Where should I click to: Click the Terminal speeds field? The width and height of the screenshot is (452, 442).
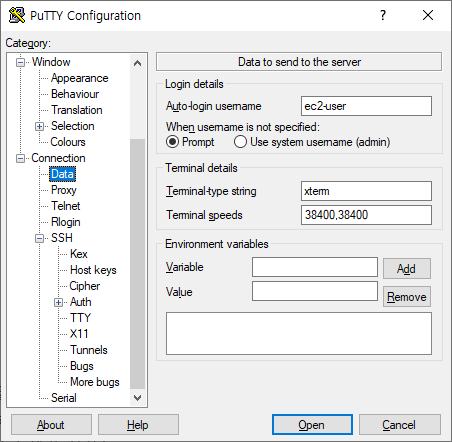366,215
